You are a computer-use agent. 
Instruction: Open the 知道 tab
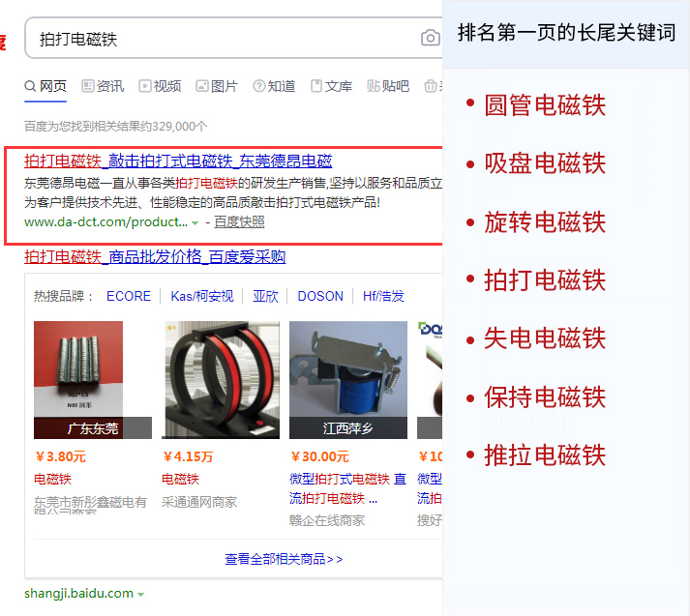tap(274, 86)
